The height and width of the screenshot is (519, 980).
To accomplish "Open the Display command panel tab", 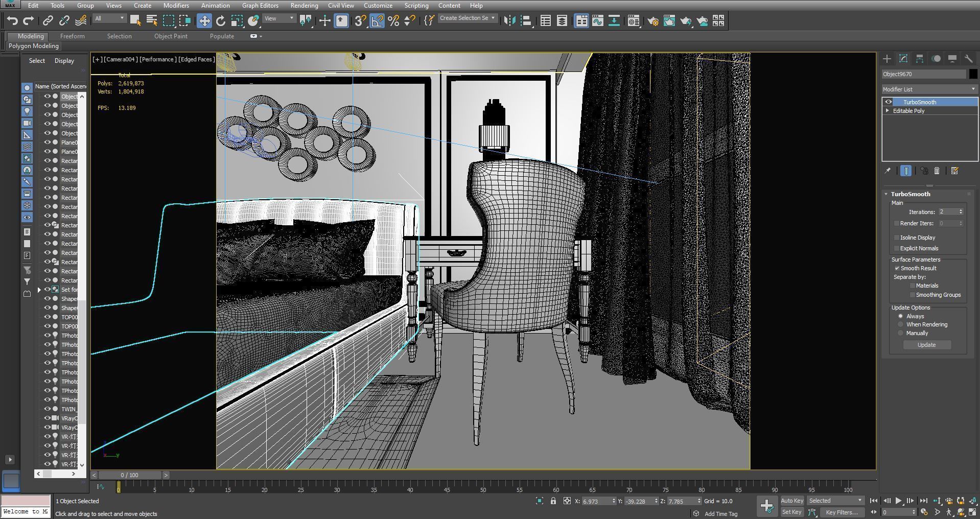I will pyautogui.click(x=952, y=58).
